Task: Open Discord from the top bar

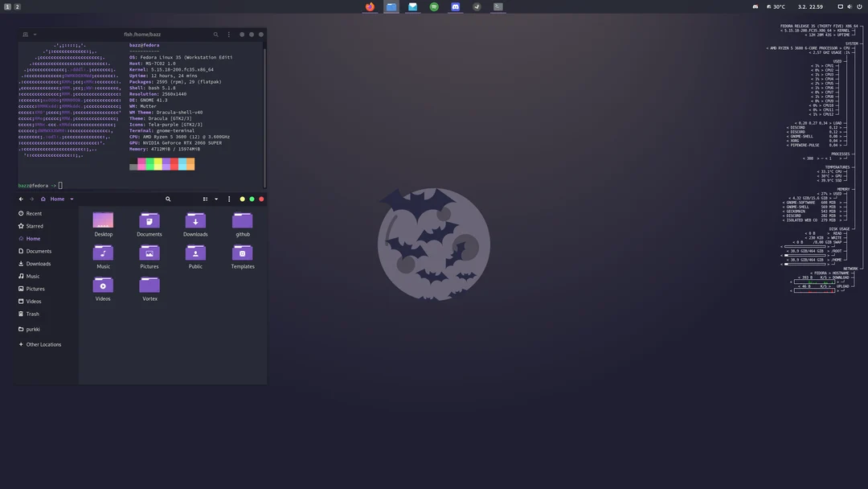Action: (x=456, y=6)
